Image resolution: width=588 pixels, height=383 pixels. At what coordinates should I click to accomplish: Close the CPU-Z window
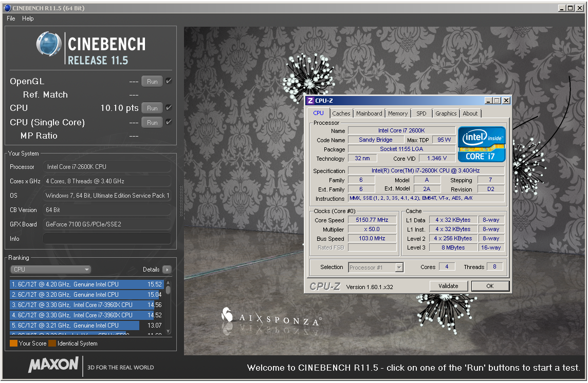pos(506,101)
